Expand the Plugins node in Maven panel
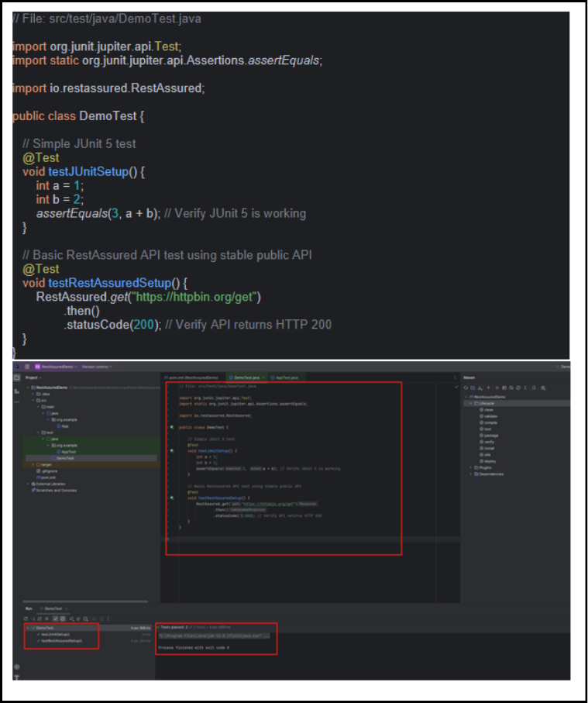588x703 pixels. click(x=470, y=468)
